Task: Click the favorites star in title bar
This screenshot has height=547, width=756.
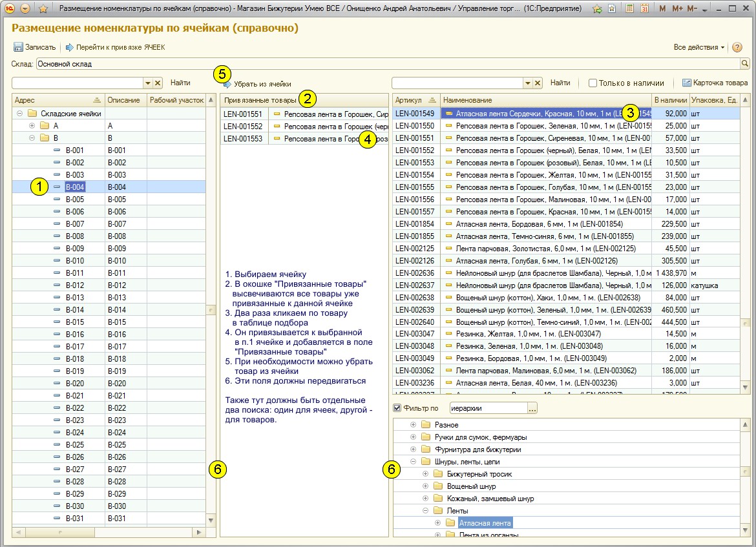Action: pos(43,8)
